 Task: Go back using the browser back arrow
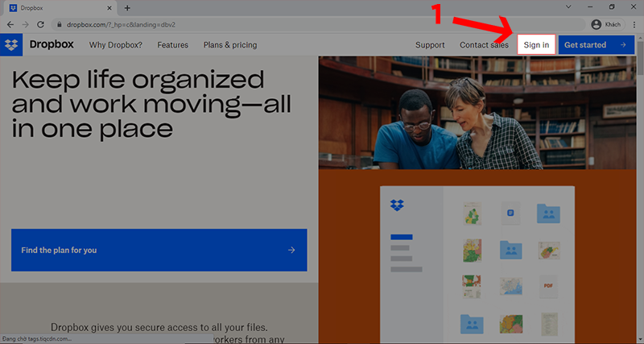[x=10, y=25]
